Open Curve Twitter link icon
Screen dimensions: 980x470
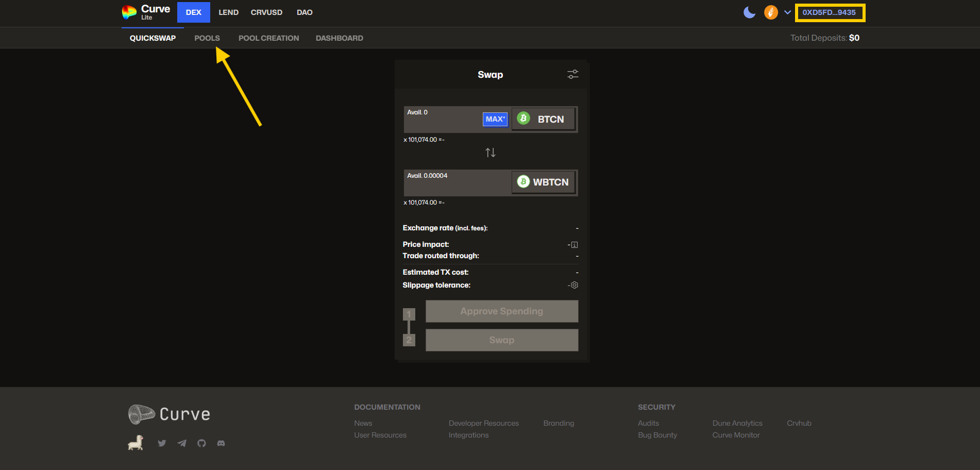[x=162, y=443]
